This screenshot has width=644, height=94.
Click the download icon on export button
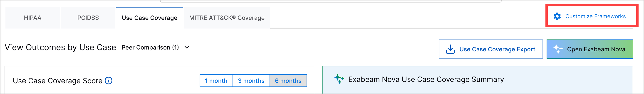[x=450, y=49]
